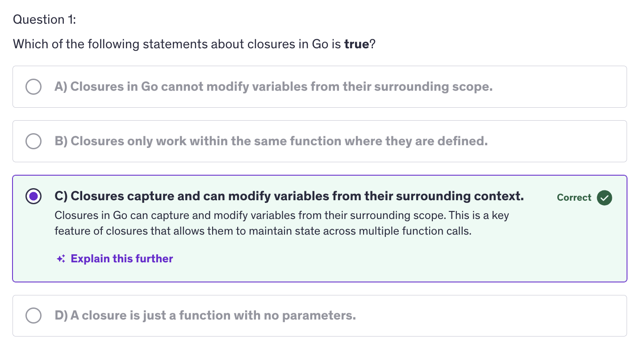Click the explanation line 'feature of closures that allows'
This screenshot has width=644, height=362.
tap(263, 232)
